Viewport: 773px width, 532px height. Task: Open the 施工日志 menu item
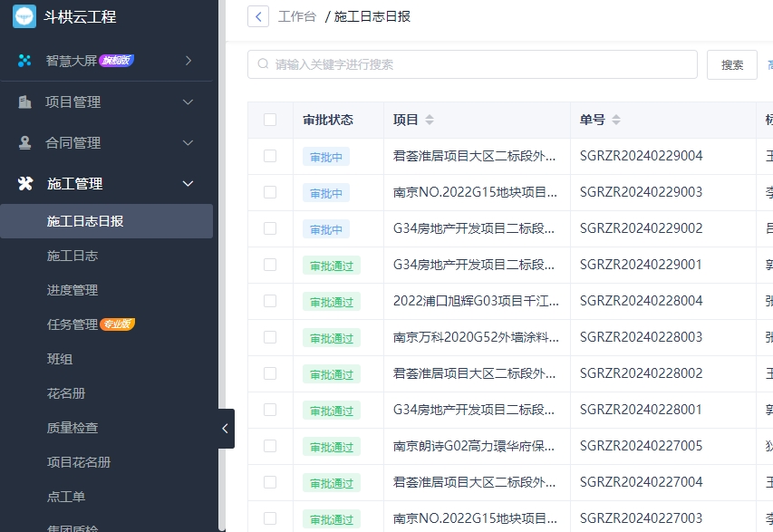point(72,256)
